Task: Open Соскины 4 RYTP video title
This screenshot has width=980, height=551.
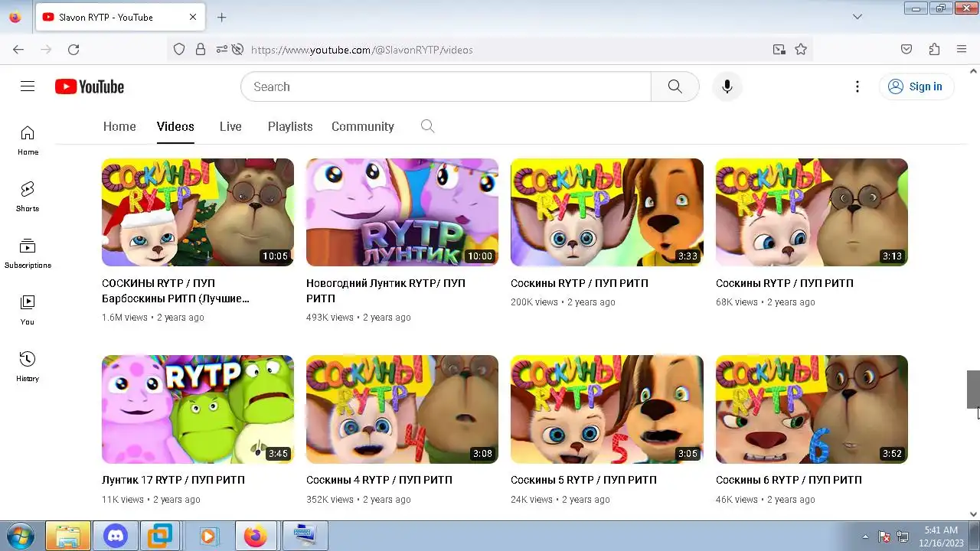Action: click(x=379, y=480)
